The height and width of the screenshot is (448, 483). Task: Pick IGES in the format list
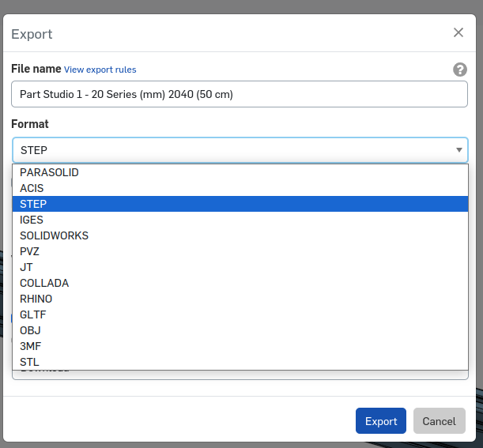pyautogui.click(x=240, y=220)
